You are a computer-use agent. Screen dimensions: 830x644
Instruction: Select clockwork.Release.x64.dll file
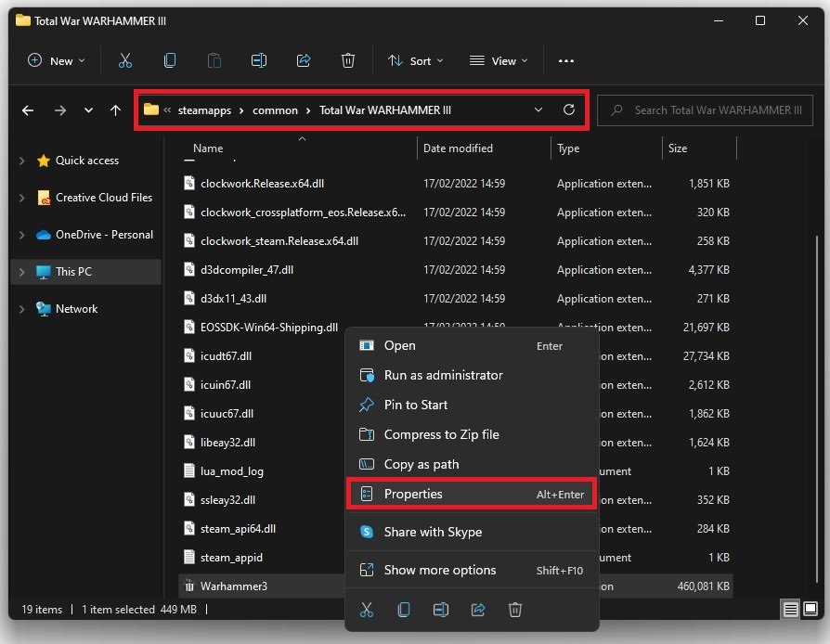coord(262,183)
